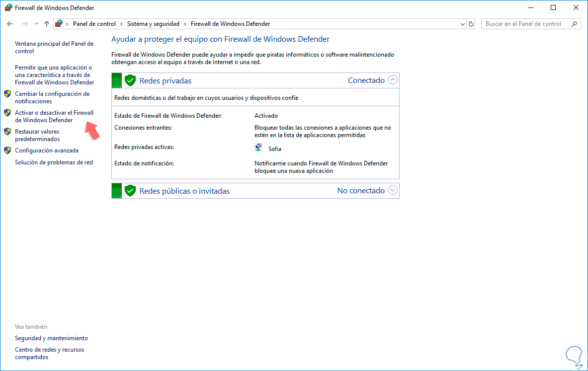Click the shield icon beside Restaurar valores predeterminados

coord(7,132)
